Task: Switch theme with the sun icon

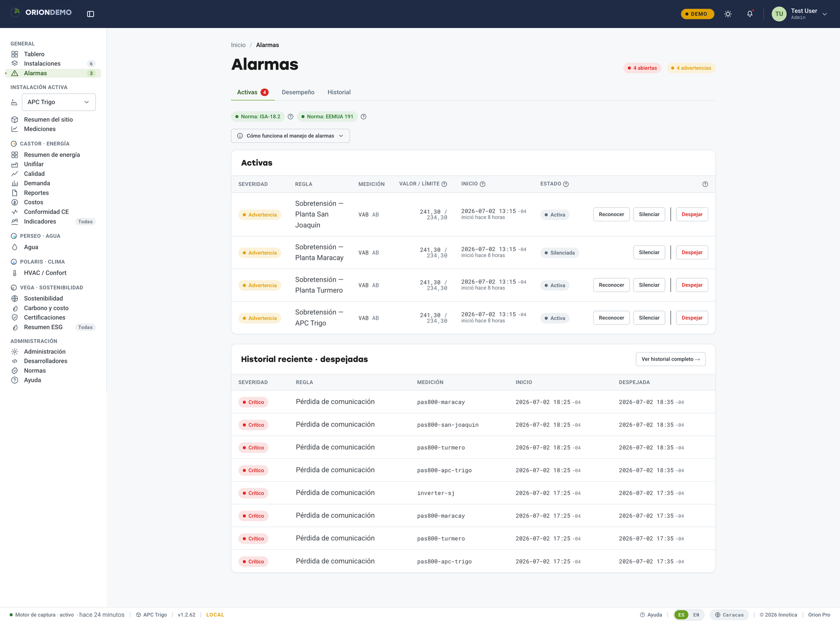Action: pos(728,14)
